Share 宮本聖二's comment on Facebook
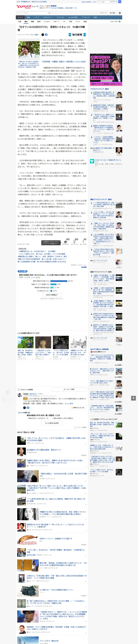The width and height of the screenshot is (138, 644). 28,408
